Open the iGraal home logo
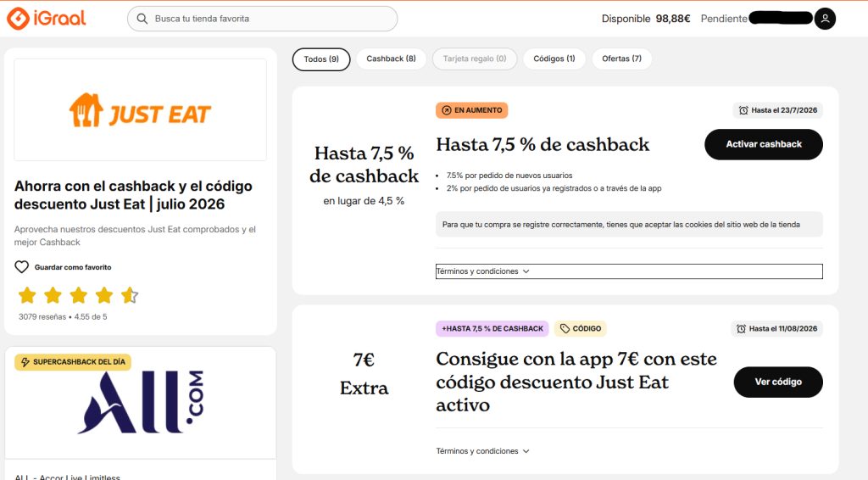 point(47,19)
